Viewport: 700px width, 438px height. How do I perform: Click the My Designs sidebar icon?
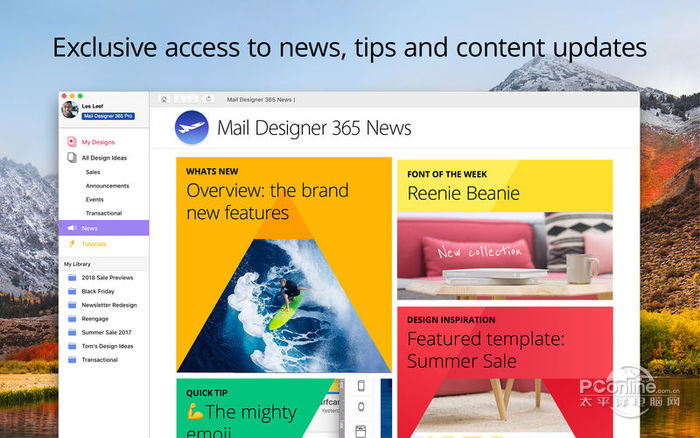pos(72,142)
